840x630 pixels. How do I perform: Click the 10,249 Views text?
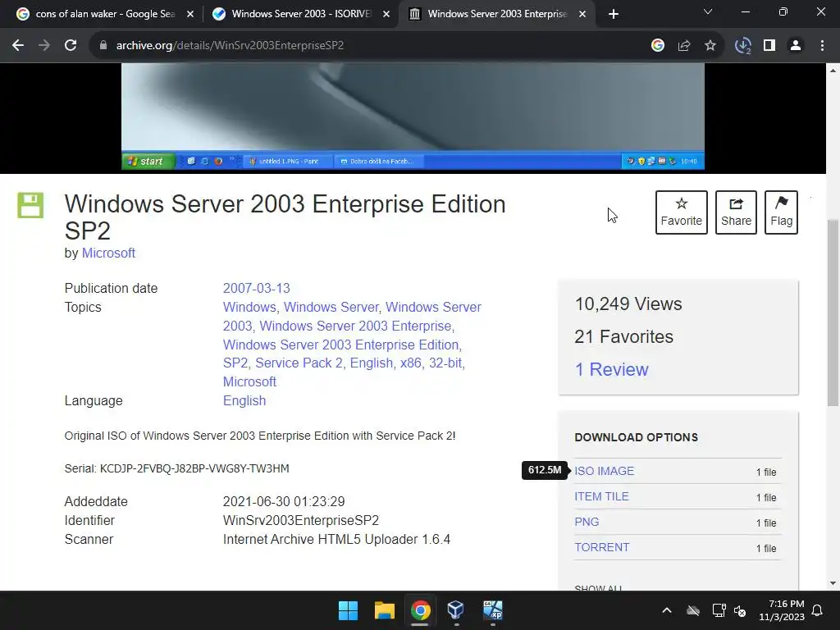(x=628, y=304)
